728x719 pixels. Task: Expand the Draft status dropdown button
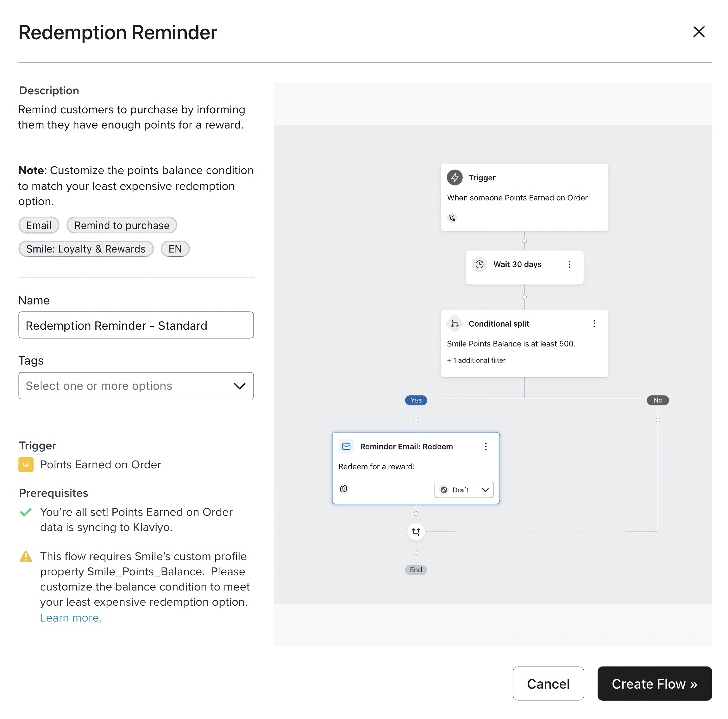[x=484, y=490]
